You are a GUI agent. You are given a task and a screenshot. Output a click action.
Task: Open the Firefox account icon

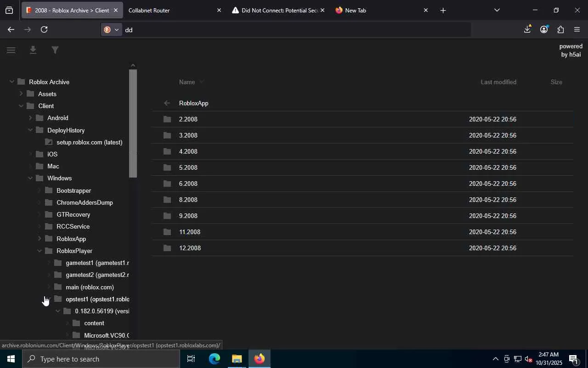[x=544, y=29]
